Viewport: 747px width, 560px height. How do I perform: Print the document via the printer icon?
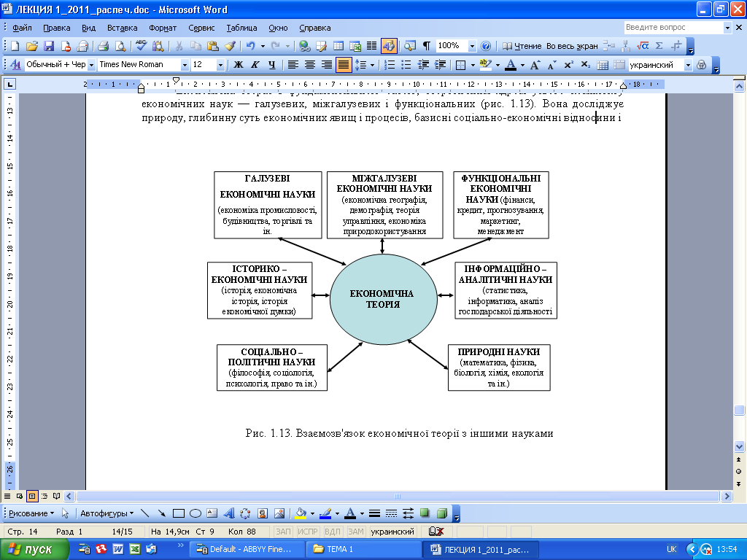pyautogui.click(x=103, y=46)
